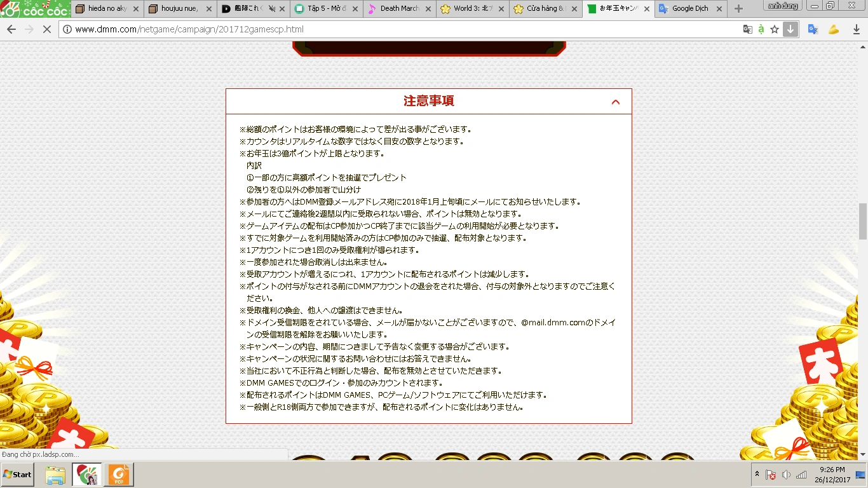
Task: Show hidden system tray icons
Action: (x=757, y=475)
